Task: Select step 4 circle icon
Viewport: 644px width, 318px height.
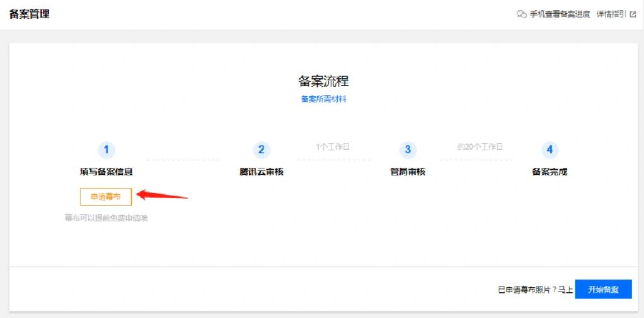Action: (x=549, y=150)
